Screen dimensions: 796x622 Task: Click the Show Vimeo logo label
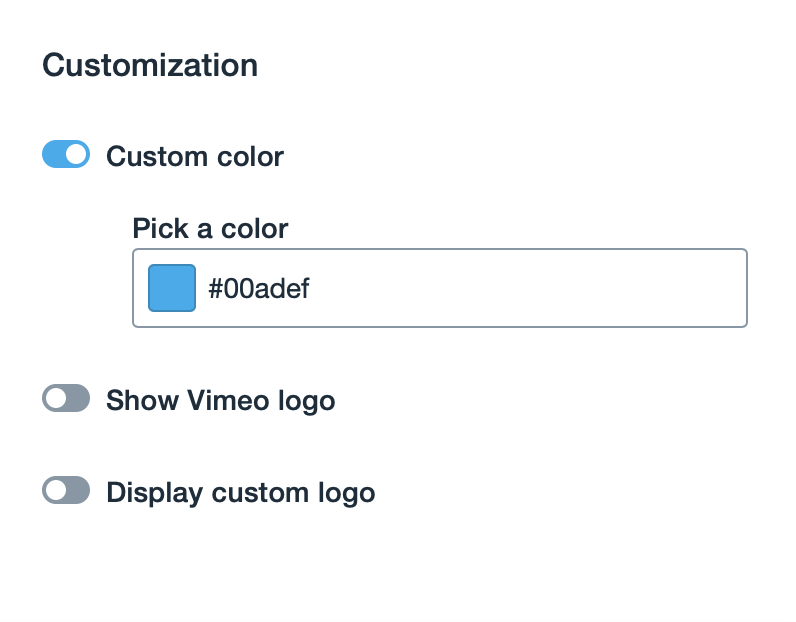point(220,401)
